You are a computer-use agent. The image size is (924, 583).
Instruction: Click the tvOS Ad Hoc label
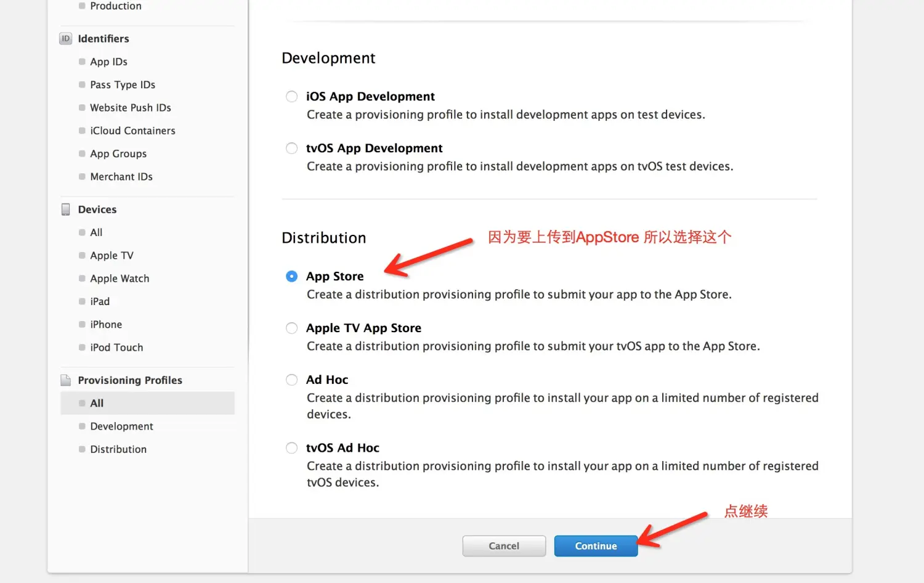[x=342, y=448]
